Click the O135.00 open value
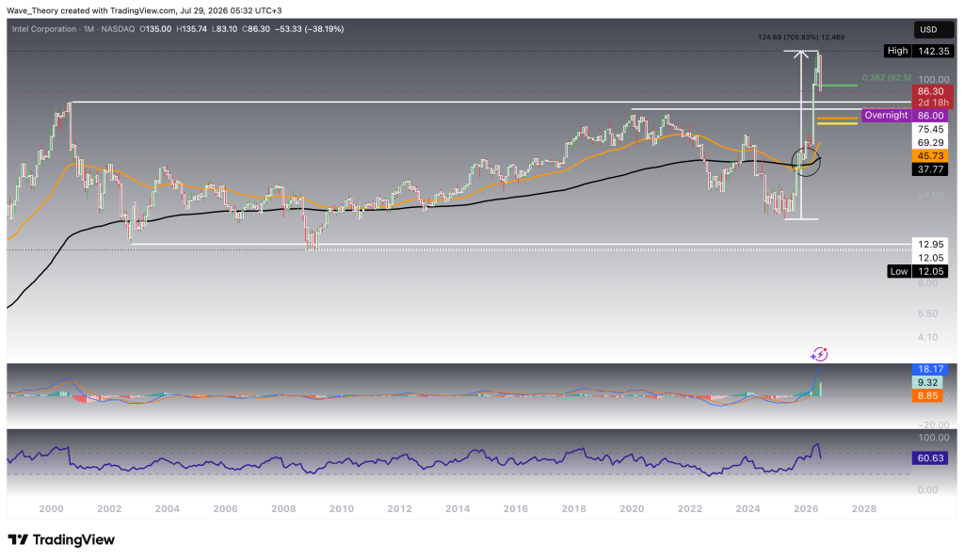 click(x=155, y=29)
